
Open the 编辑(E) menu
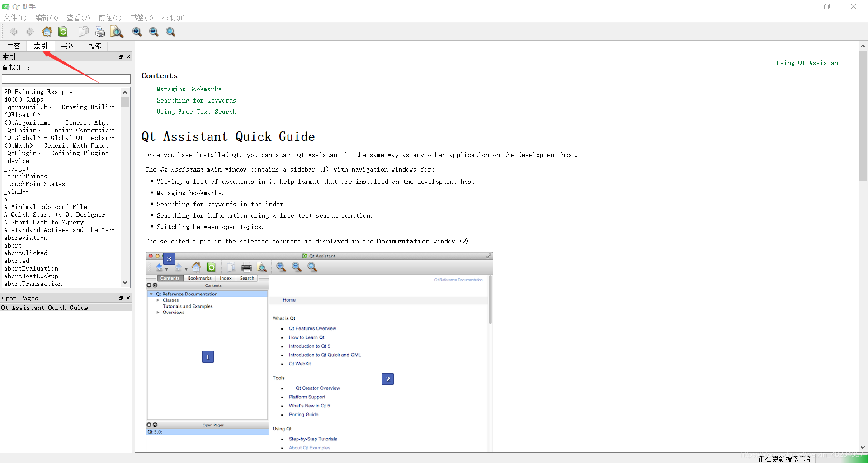pos(47,18)
